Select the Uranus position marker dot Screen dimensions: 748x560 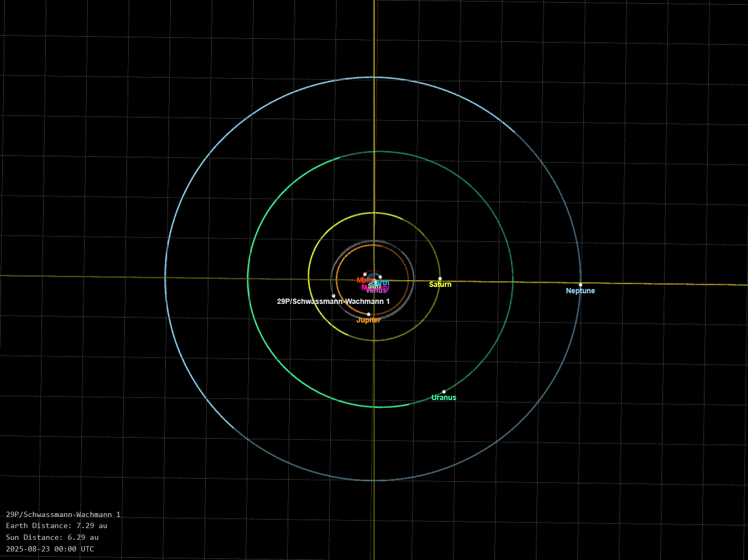(444, 392)
